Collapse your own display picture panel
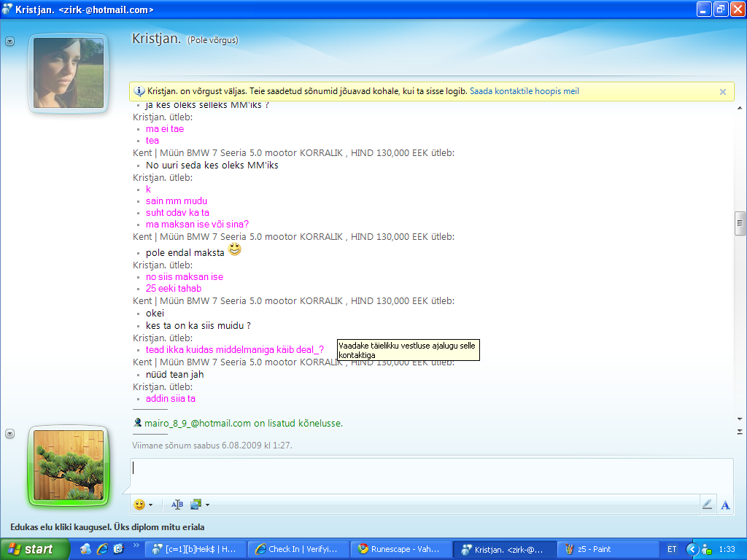 [10, 433]
